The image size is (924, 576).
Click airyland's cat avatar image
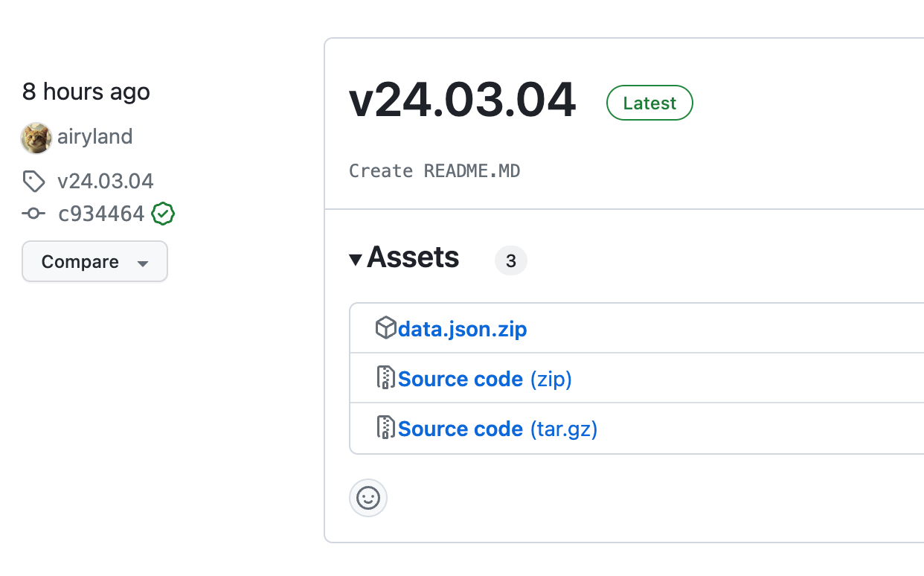point(36,138)
